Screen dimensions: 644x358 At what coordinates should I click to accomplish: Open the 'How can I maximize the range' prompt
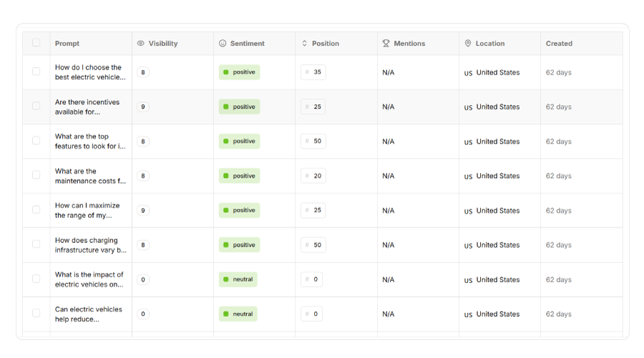coord(87,210)
